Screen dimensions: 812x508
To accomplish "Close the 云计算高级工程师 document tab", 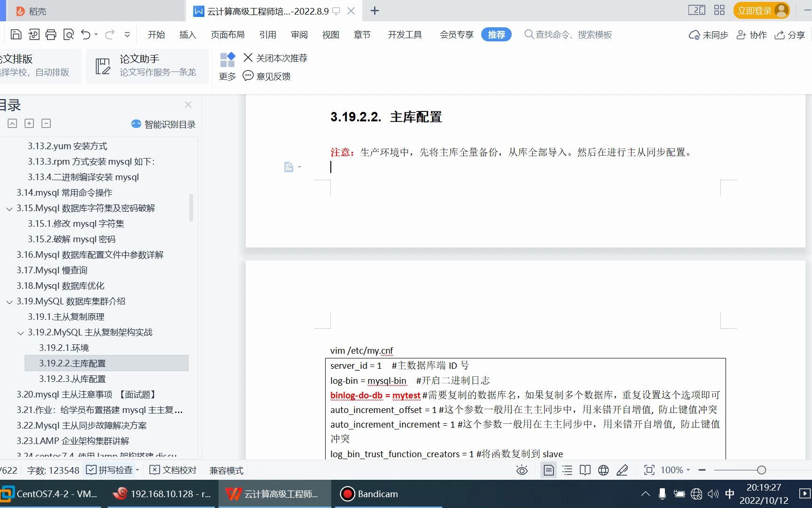I will click(351, 11).
